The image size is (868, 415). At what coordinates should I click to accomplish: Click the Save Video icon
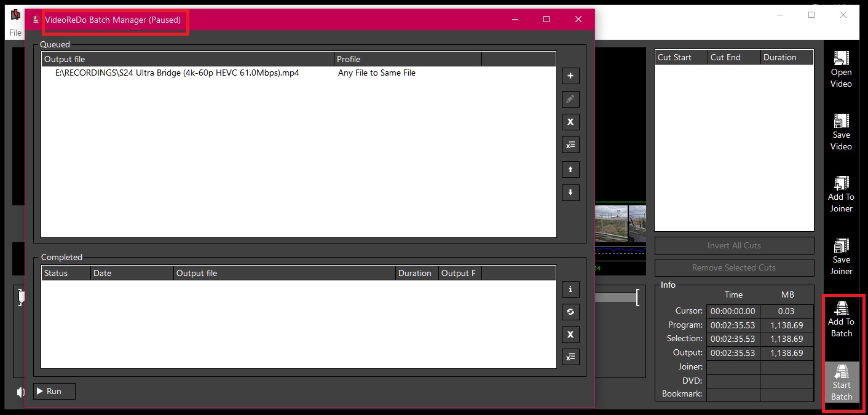841,132
